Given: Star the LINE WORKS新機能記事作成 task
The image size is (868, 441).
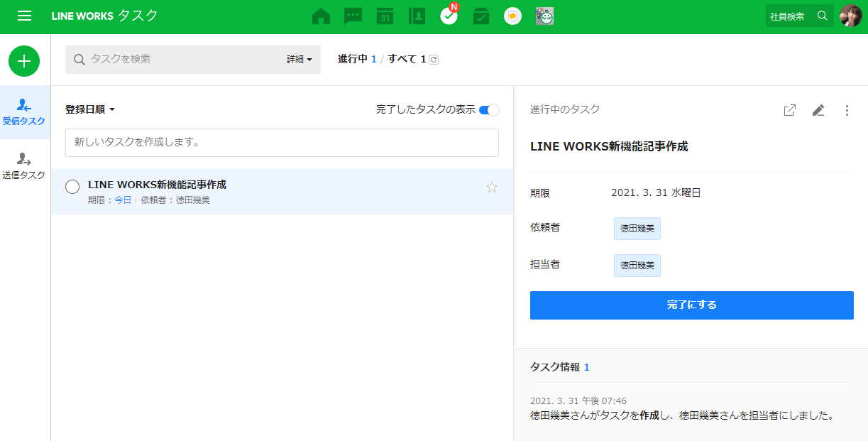Looking at the screenshot, I should pyautogui.click(x=492, y=187).
